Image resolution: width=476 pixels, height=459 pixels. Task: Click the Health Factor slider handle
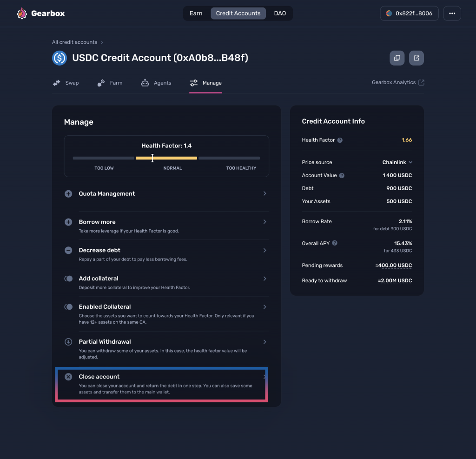152,158
